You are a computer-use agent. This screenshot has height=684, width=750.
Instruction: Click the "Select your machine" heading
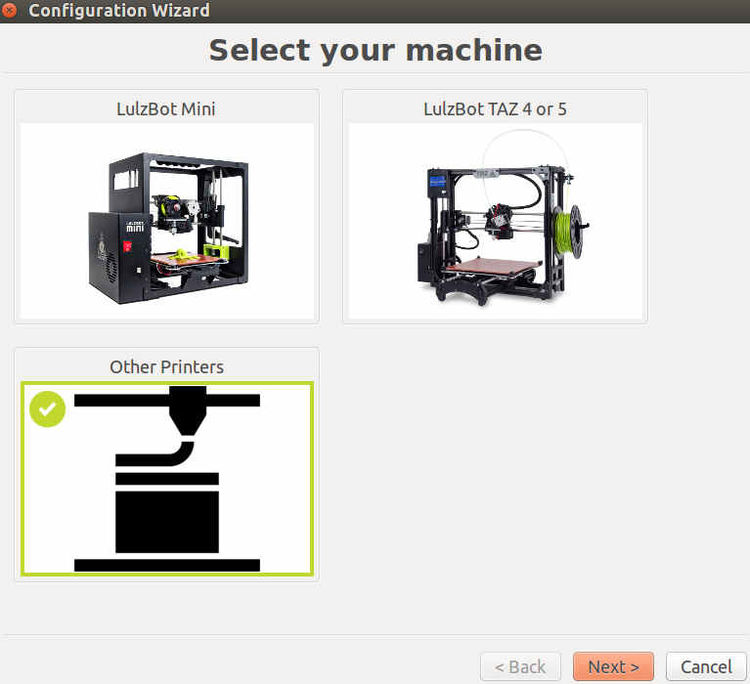[x=375, y=50]
